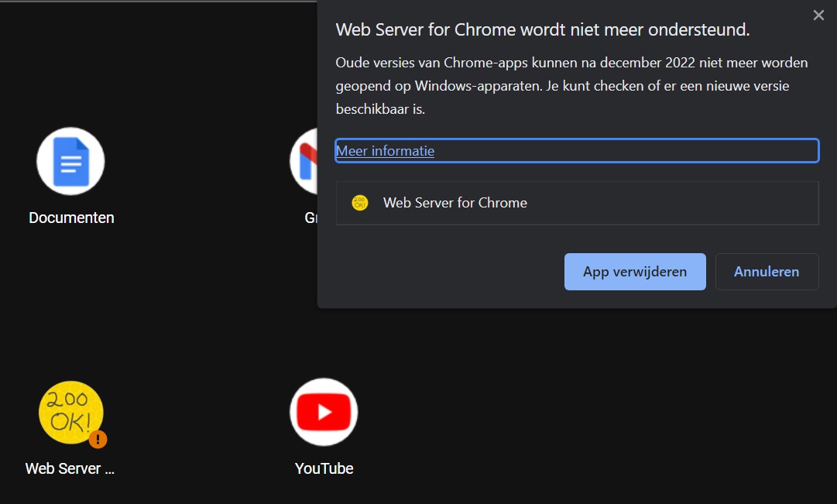Click the orange warning badge on Web Server
The height and width of the screenshot is (504, 837).
point(98,439)
